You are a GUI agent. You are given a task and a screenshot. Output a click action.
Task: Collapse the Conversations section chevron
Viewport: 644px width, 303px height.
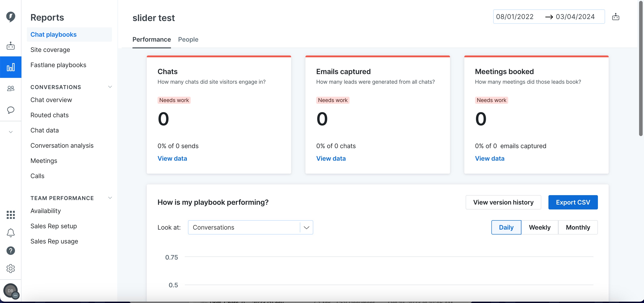point(110,87)
